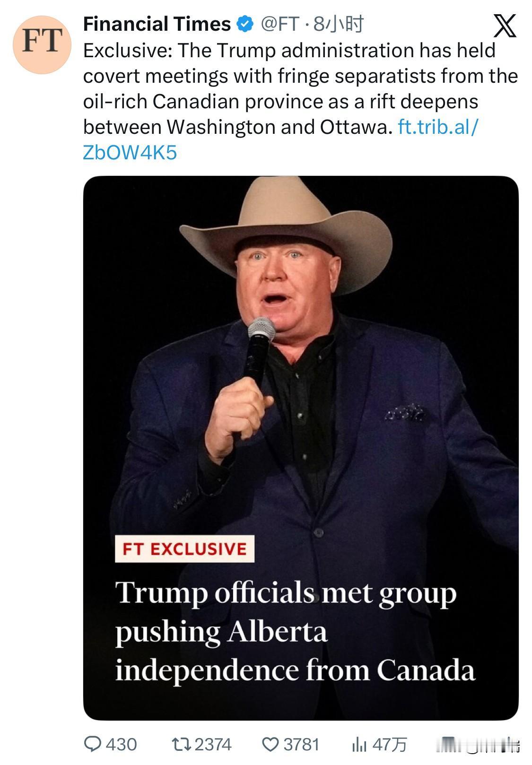532x765 pixels.
Task: Open the FT profile avatar
Action: [42, 44]
